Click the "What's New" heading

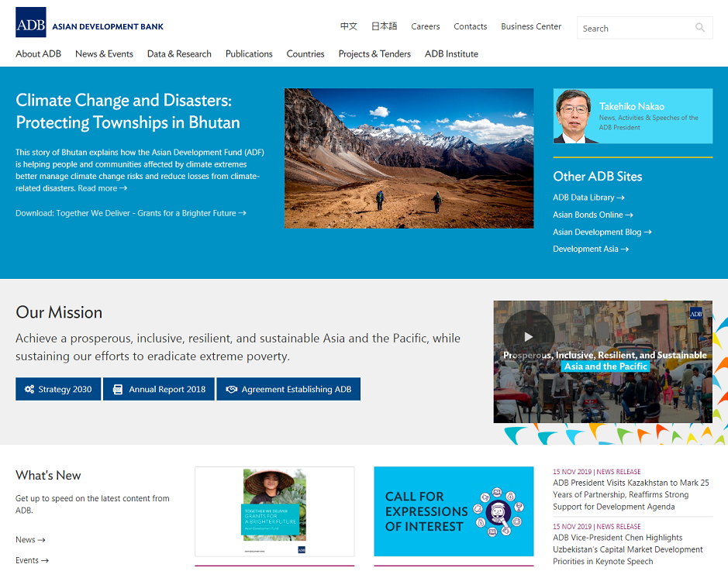tap(48, 475)
